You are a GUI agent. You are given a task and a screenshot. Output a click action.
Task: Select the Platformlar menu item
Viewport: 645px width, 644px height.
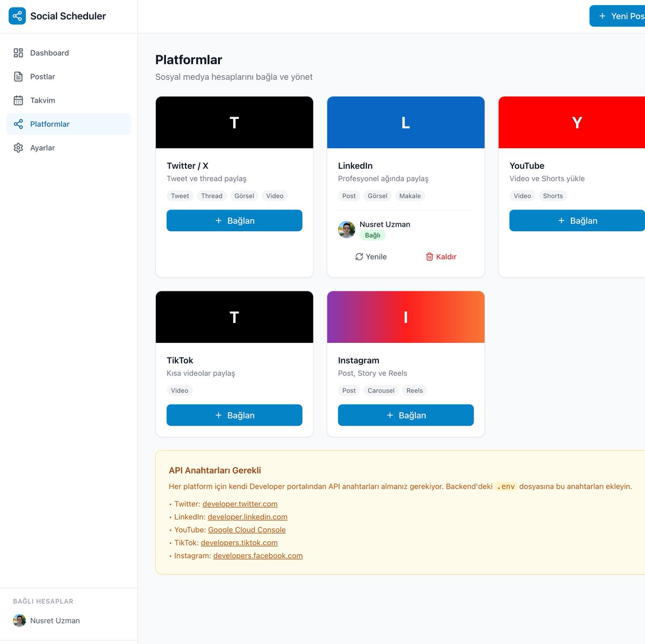click(69, 124)
